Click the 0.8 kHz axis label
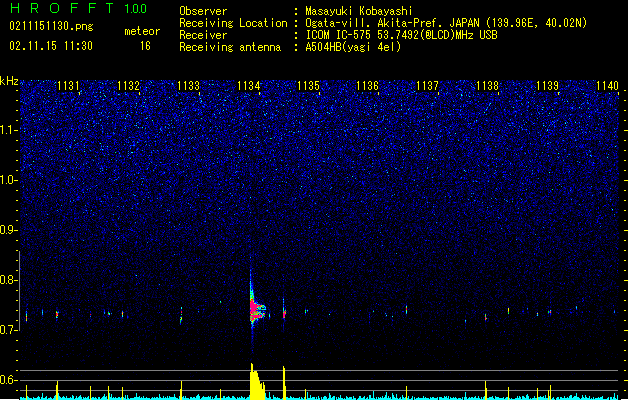The image size is (629, 400). point(8,280)
